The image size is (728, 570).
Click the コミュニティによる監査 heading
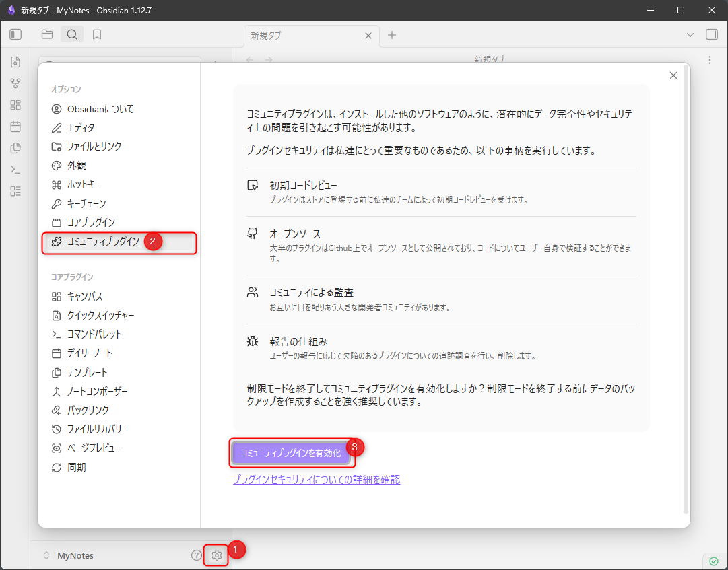312,293
